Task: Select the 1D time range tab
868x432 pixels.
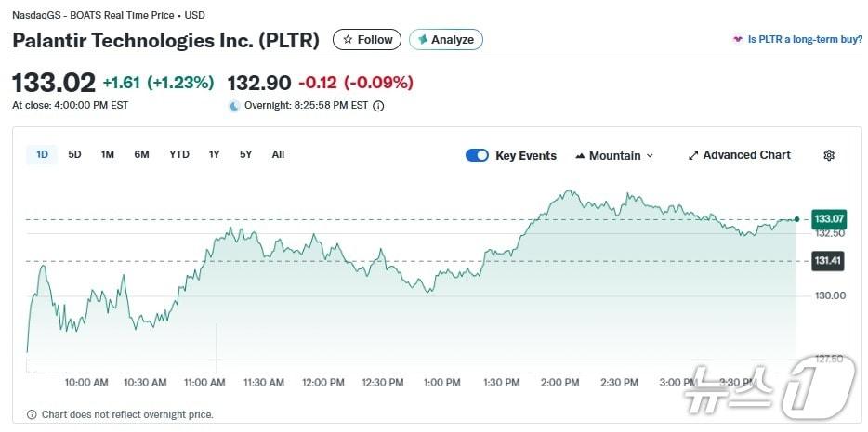Action: (x=42, y=154)
